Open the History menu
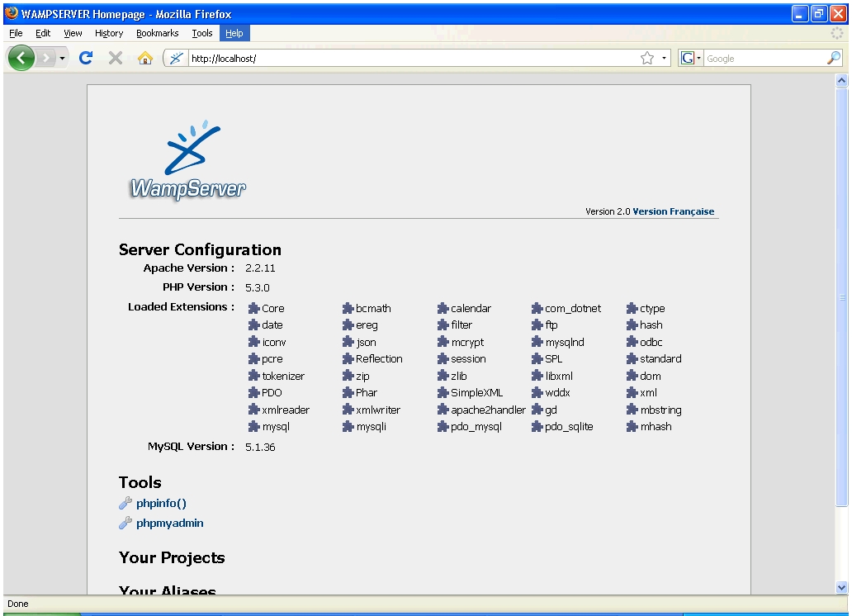852x616 pixels. coord(109,33)
